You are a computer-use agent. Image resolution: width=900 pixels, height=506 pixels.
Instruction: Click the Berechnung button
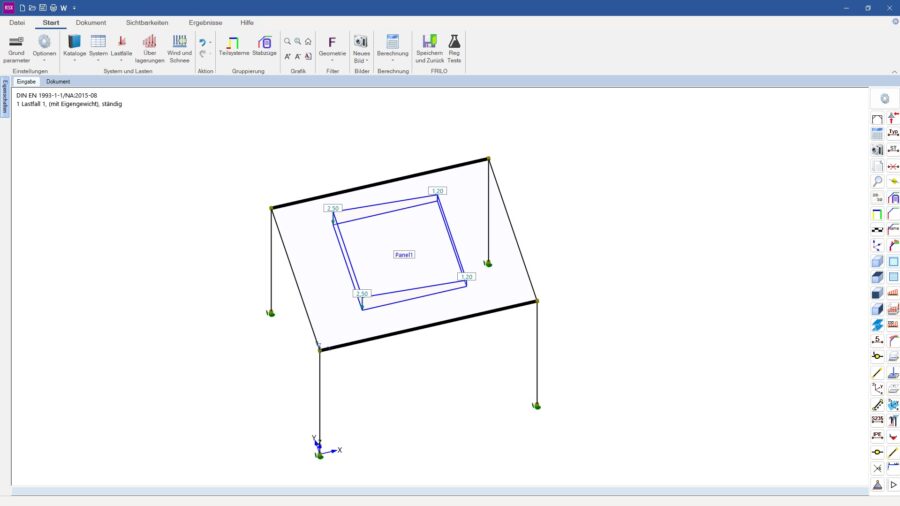click(393, 47)
